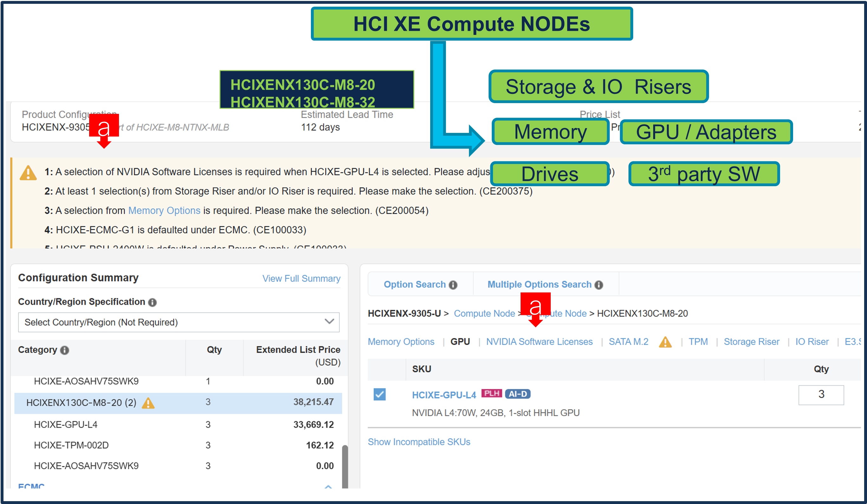The image size is (867, 504).
Task: Click warning message 2 about Storage Riser
Action: coord(288,191)
